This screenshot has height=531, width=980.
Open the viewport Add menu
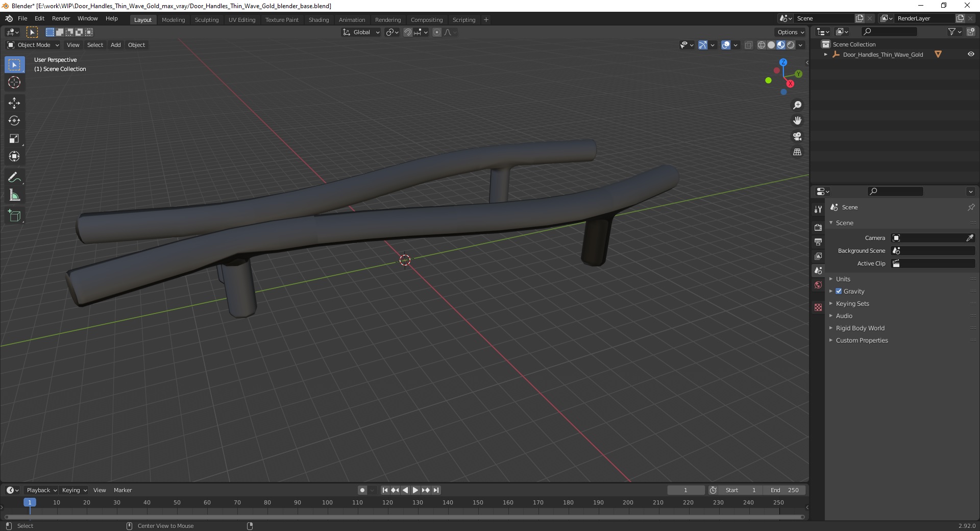pyautogui.click(x=116, y=45)
